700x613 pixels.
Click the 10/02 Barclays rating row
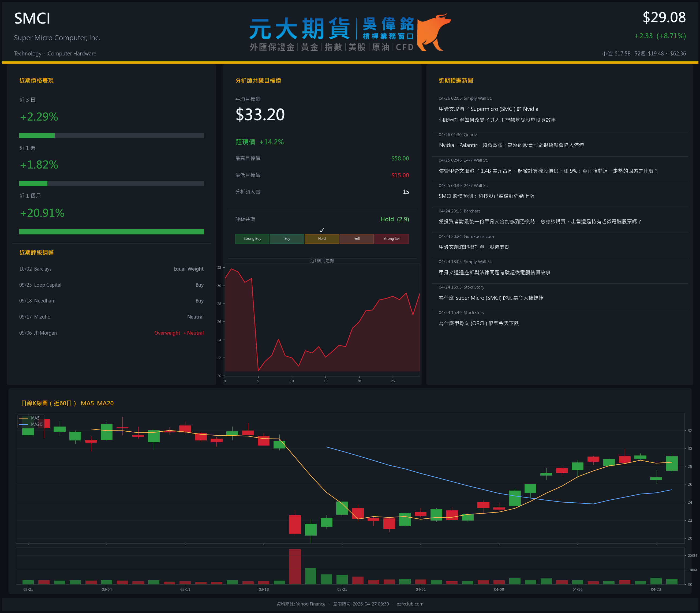[x=111, y=269]
